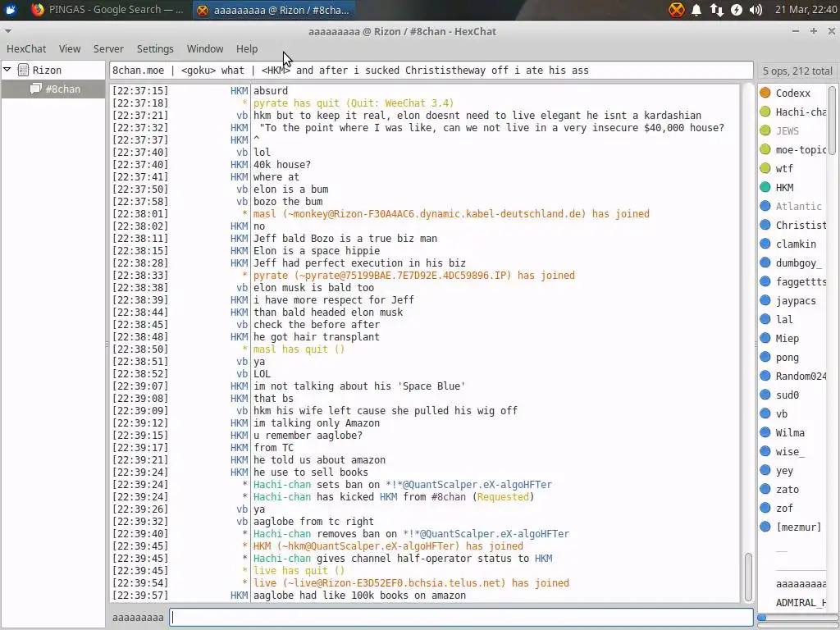
Task: Select user dumbgoy_ in user list
Action: [793, 262]
